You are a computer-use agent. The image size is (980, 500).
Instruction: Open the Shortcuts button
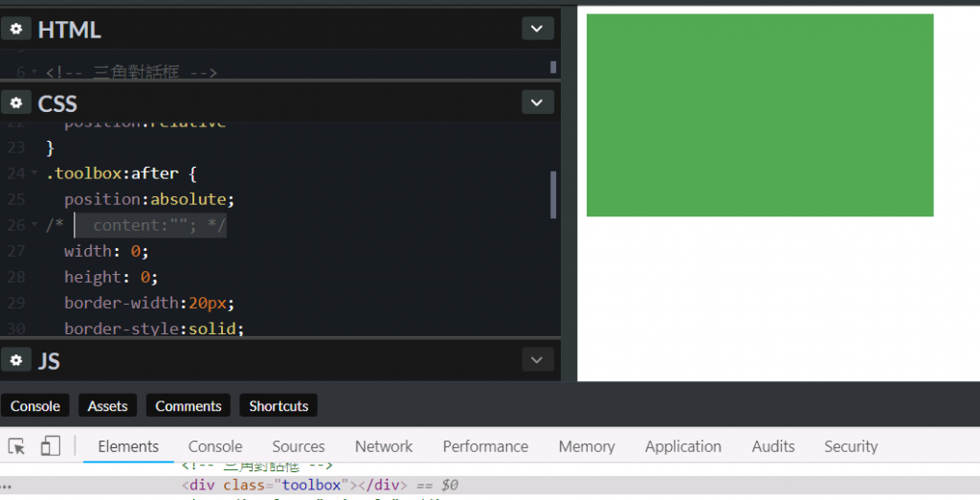pyautogui.click(x=278, y=405)
